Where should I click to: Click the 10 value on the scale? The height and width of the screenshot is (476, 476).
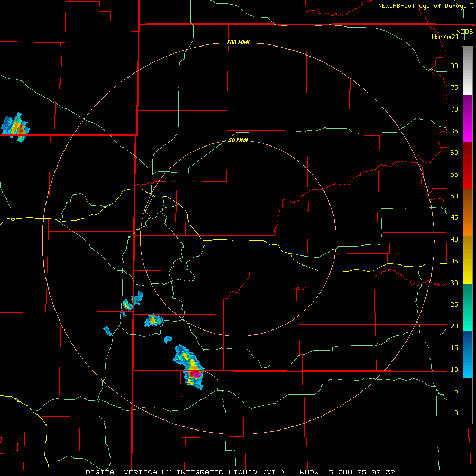(454, 370)
